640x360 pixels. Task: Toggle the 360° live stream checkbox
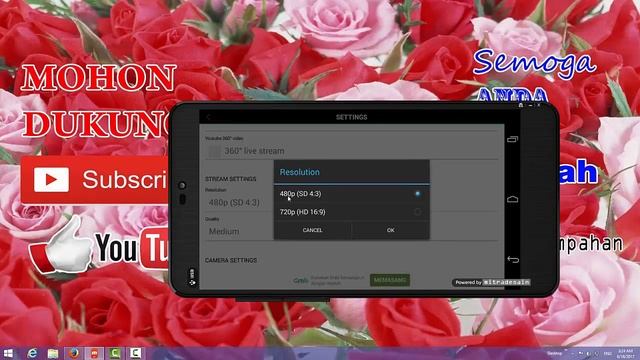[214, 151]
